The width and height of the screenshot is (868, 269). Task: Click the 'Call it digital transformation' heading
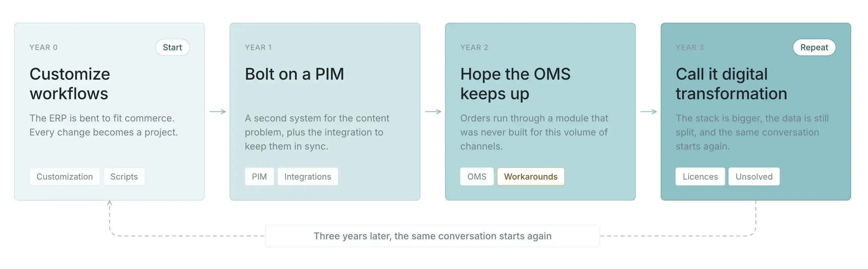(x=731, y=84)
